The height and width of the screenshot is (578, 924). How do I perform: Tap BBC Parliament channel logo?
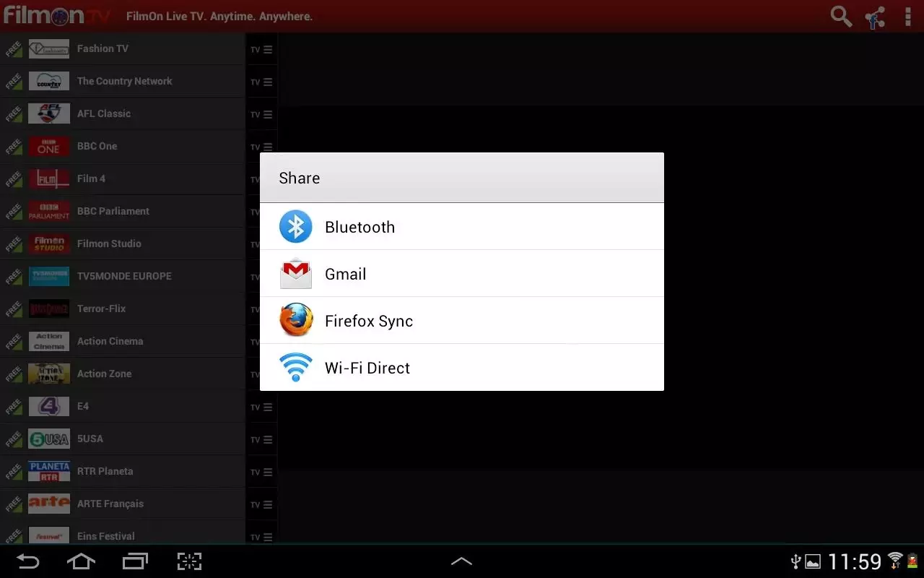point(49,211)
